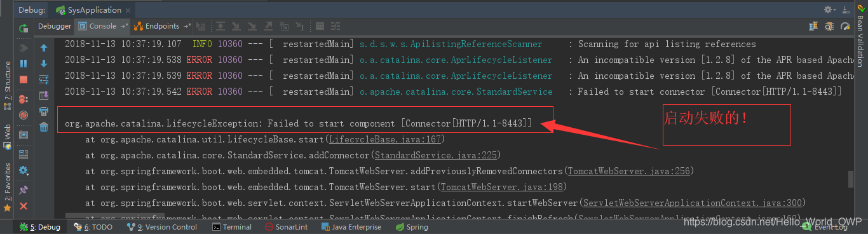Screen dimensions: 868x234
Task: Click Step Out button
Action: [x=268, y=26]
